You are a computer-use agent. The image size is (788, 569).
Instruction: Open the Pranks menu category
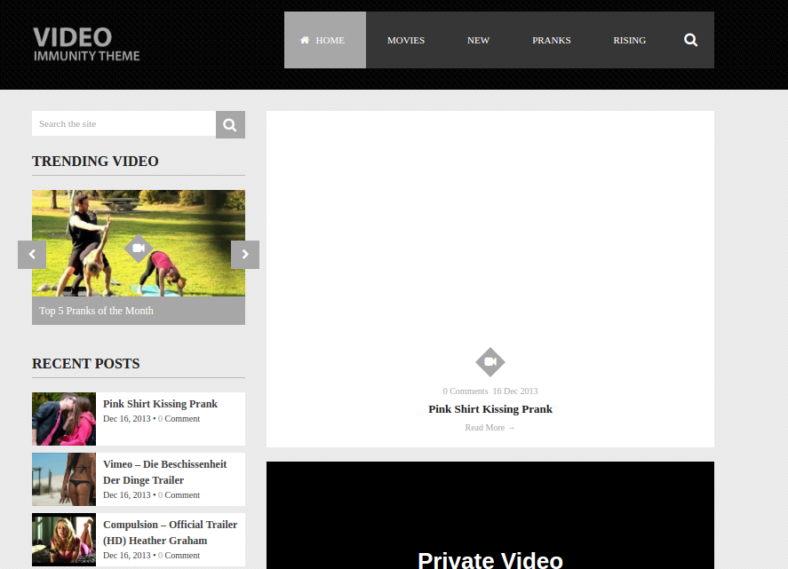[551, 40]
